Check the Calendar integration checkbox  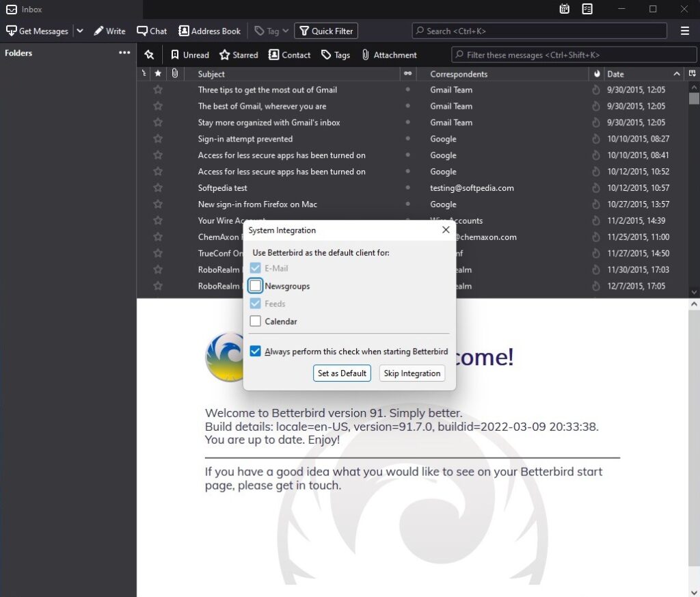255,321
